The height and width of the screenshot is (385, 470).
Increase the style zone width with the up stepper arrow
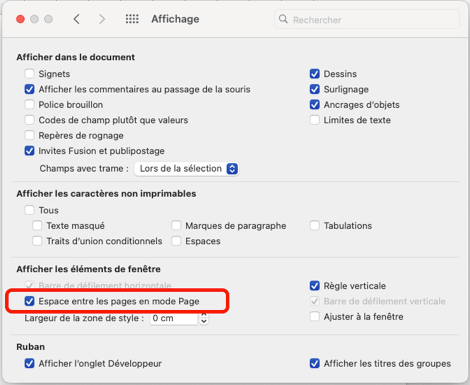(x=204, y=315)
